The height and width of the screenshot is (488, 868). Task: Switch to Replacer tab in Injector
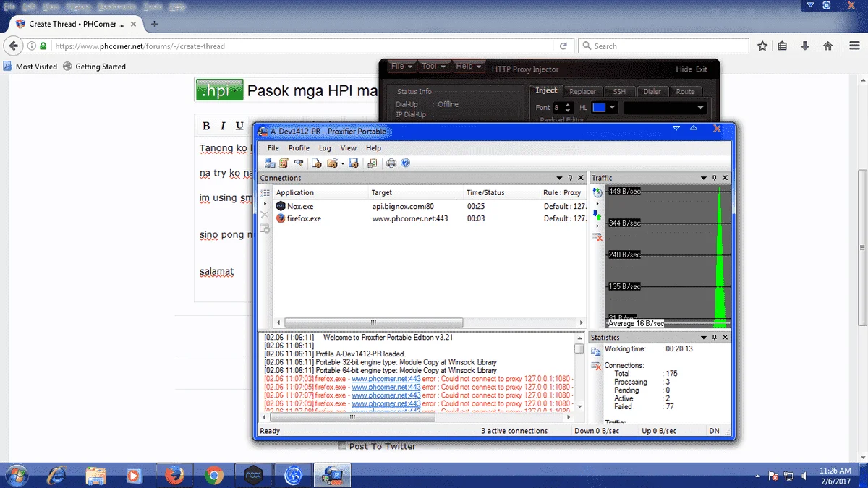coord(582,92)
